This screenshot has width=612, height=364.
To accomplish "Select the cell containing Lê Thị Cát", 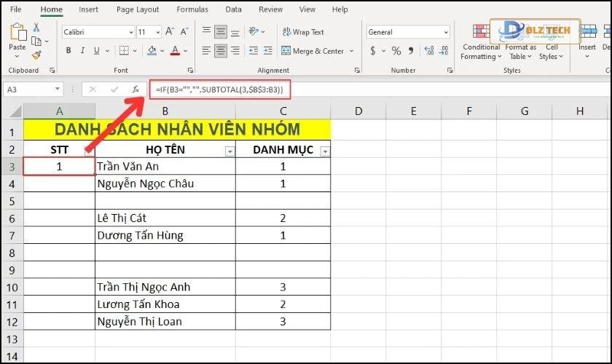I will point(165,218).
